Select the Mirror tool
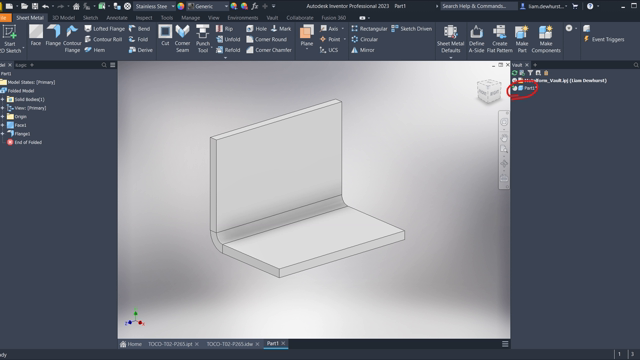This screenshot has width=640, height=360. click(363, 50)
